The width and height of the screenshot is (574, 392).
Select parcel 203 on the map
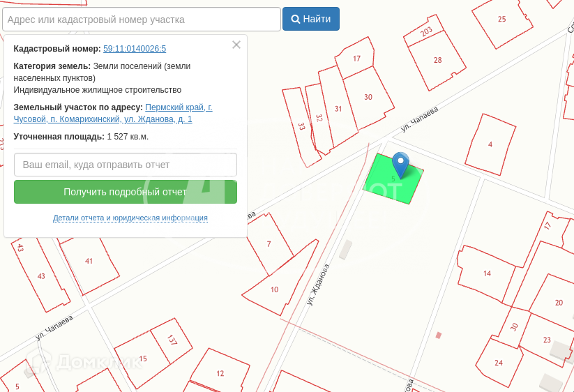click(x=425, y=32)
